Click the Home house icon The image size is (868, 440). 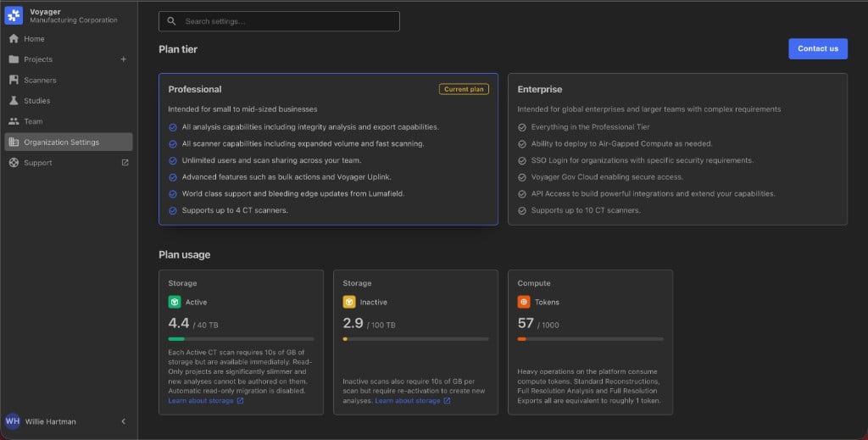click(14, 39)
